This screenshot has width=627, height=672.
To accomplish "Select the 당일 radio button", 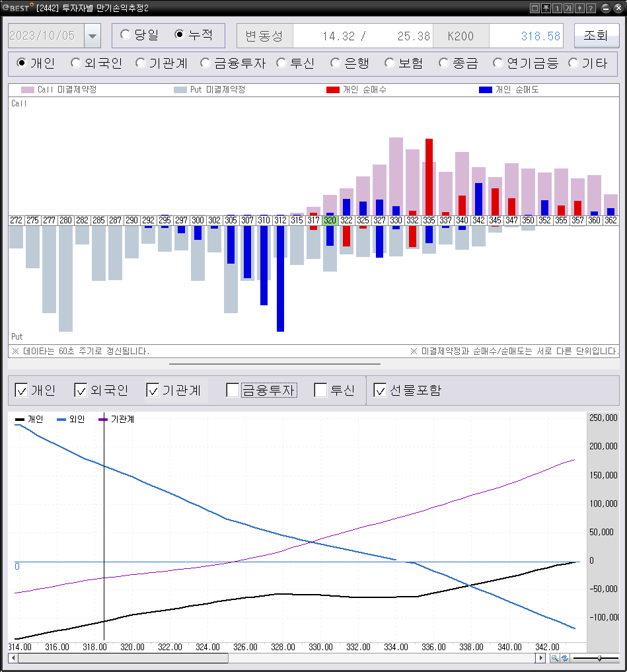I will click(125, 34).
